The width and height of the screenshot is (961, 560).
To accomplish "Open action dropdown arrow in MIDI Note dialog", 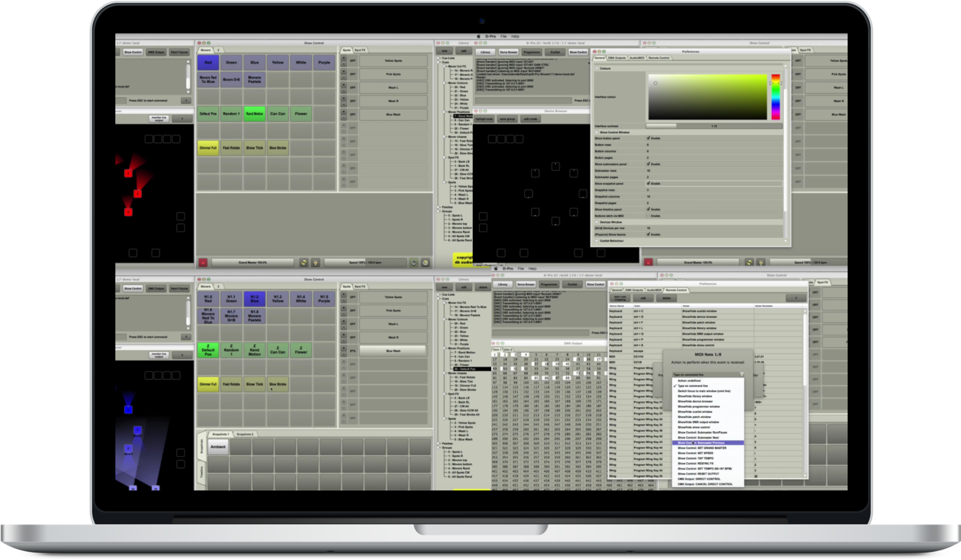I will point(742,375).
